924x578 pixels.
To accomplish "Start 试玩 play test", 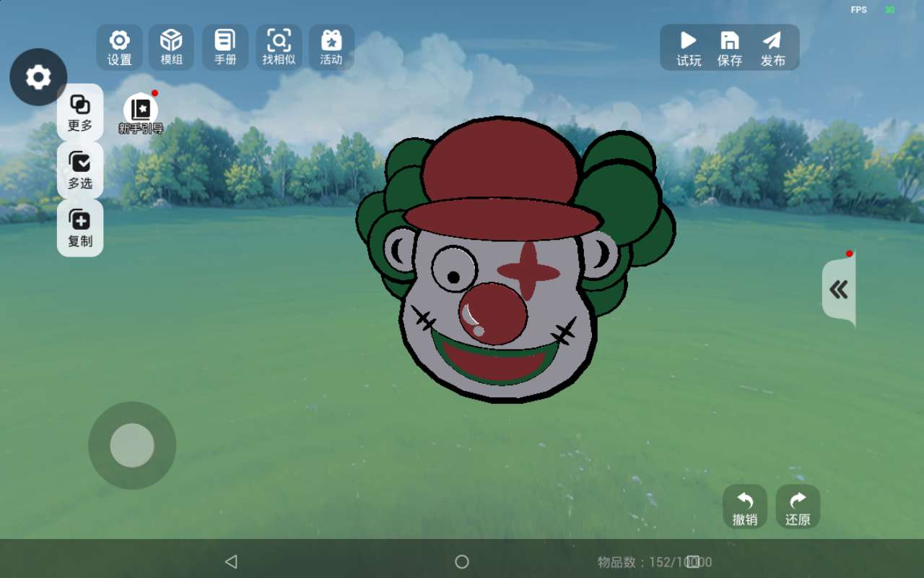I will tap(689, 48).
